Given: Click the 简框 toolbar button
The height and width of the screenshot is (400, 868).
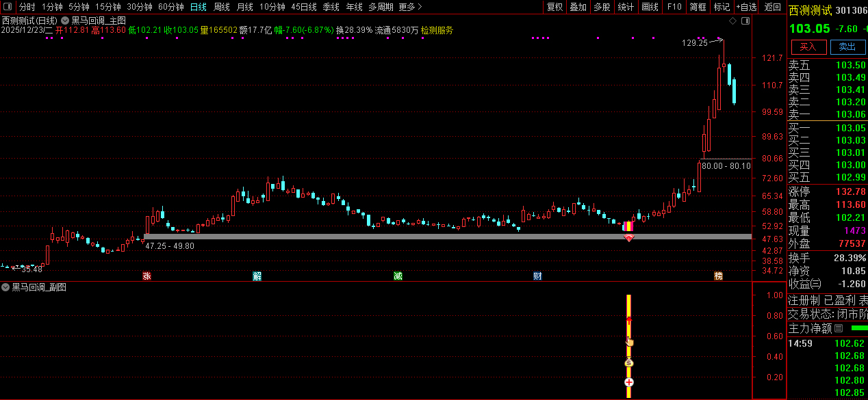Looking at the screenshot, I should point(698,7).
